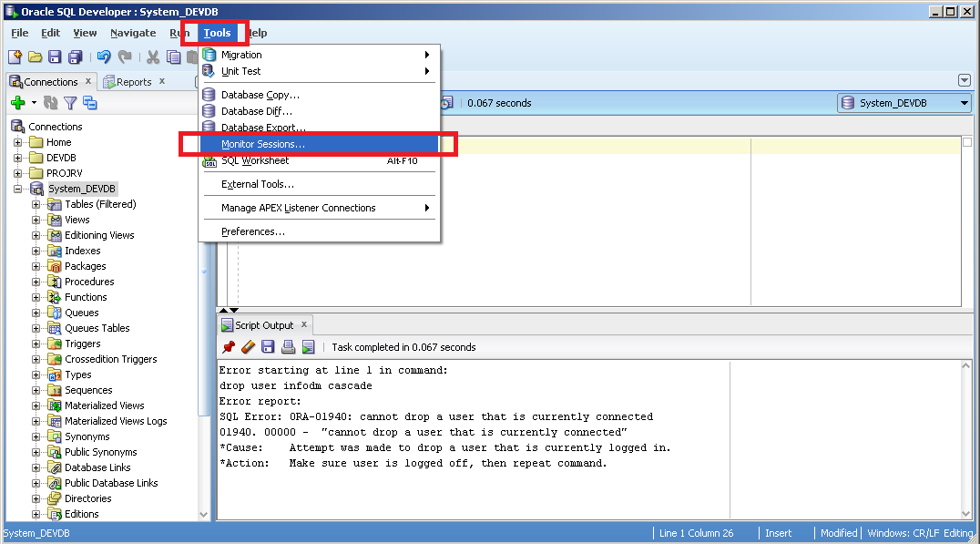The height and width of the screenshot is (544, 980).
Task: Click the Save toolbar icon
Action: (x=55, y=56)
